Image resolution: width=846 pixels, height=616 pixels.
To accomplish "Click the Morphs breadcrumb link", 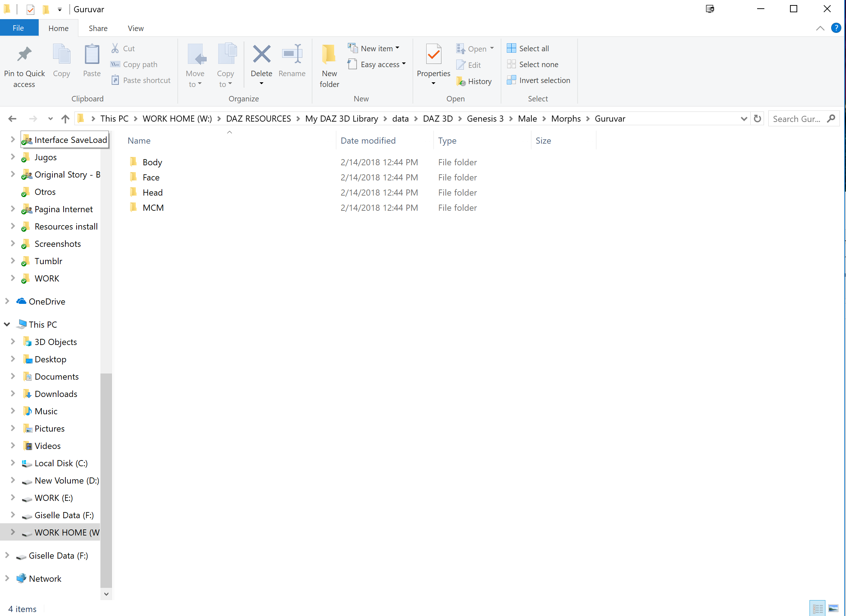I will pos(565,119).
